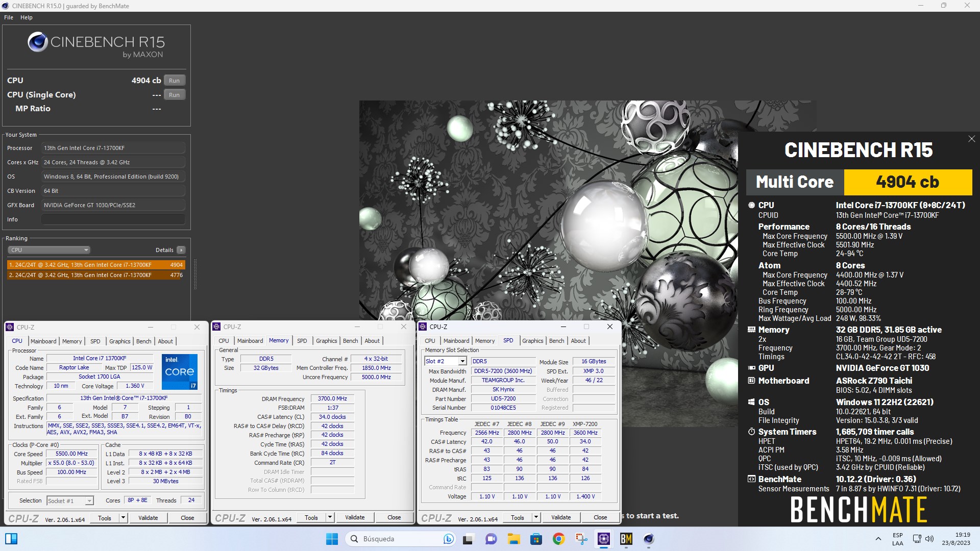The height and width of the screenshot is (551, 980).
Task: Click the Motherboard icon in BenchMate panel
Action: (751, 381)
